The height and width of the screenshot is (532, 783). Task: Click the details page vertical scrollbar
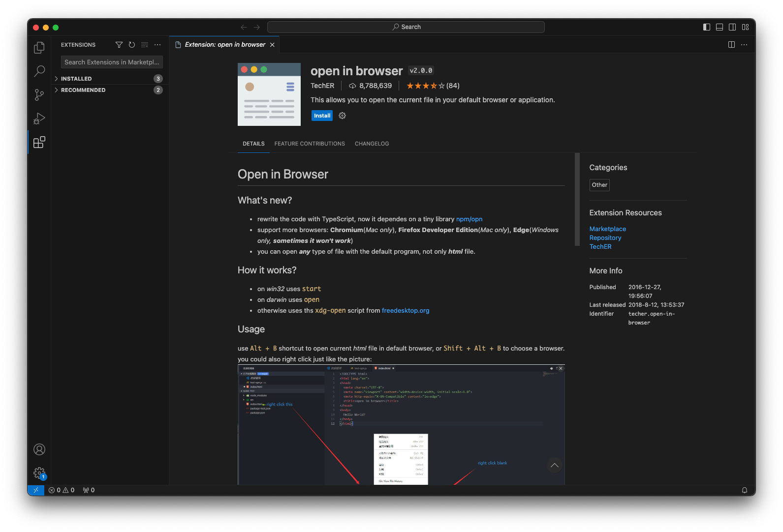point(577,200)
